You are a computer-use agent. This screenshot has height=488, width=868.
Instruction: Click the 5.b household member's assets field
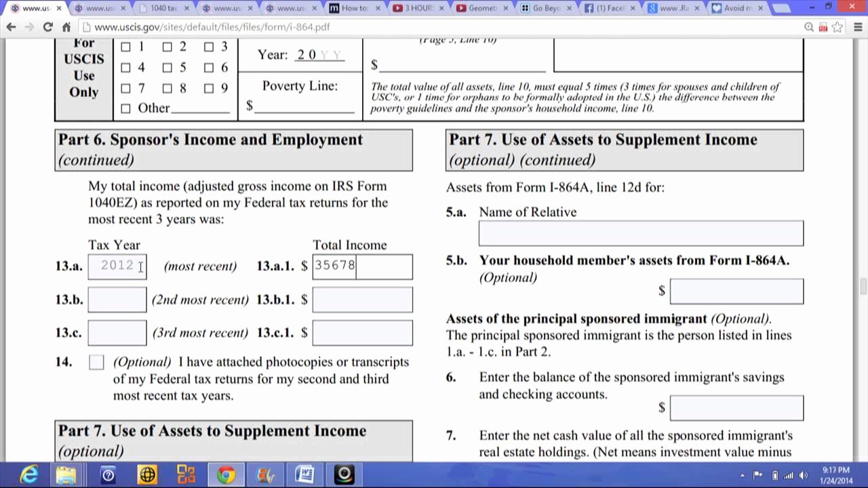tap(736, 291)
